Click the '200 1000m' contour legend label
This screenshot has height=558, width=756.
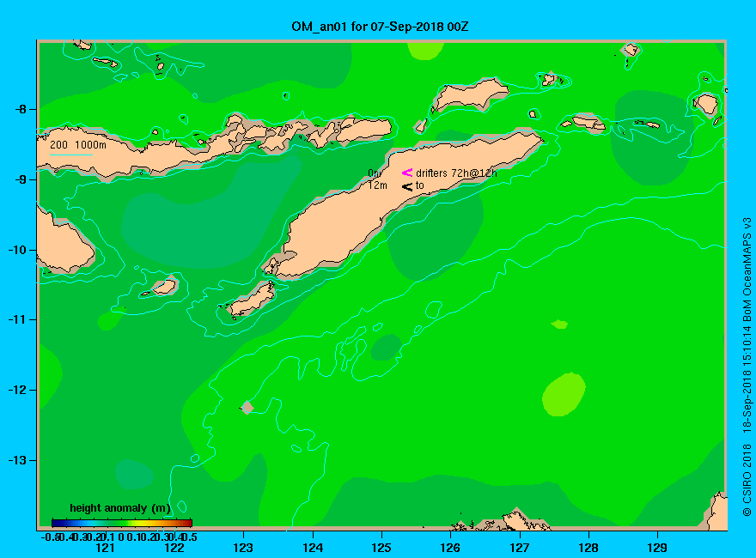[78, 144]
